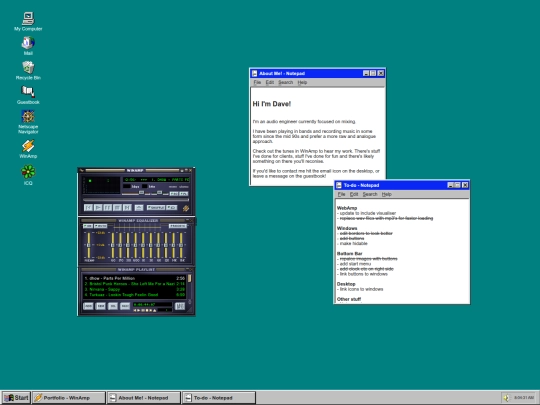Viewport: 540px width, 405px height.
Task: Click the equalizer 16K band slider
Action: point(181,245)
